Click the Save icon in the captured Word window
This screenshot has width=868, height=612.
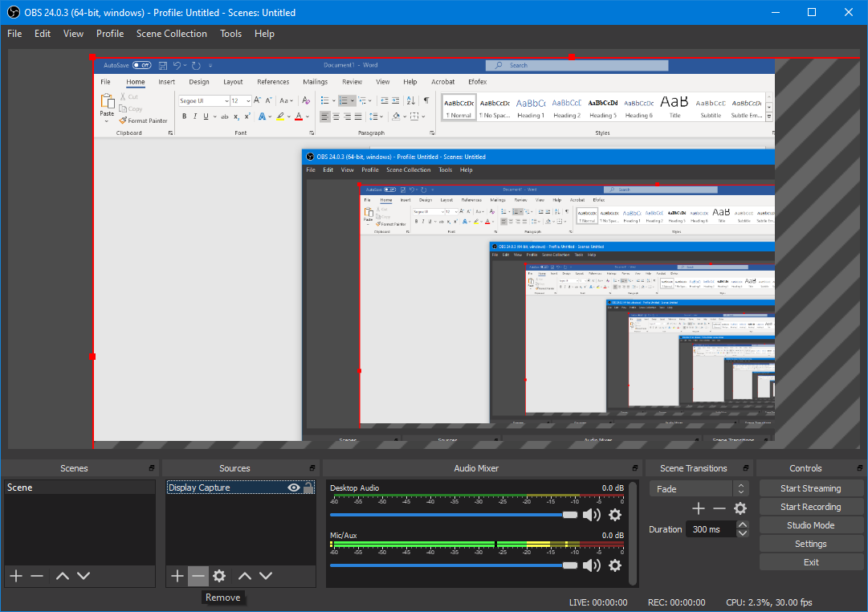coord(163,65)
